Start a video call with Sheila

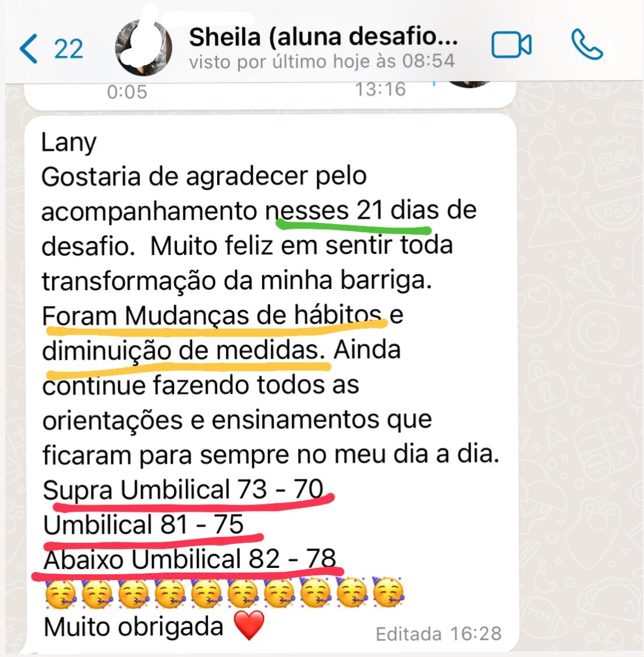(511, 44)
